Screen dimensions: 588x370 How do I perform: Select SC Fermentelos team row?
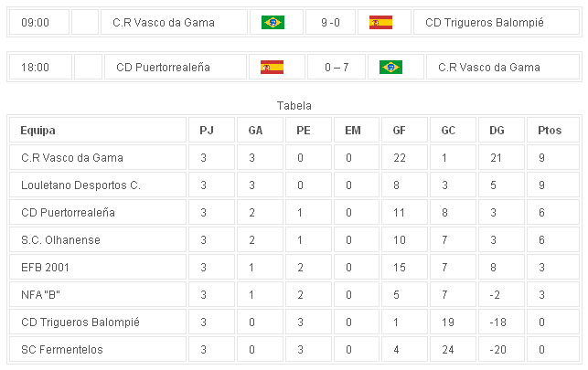click(x=62, y=350)
